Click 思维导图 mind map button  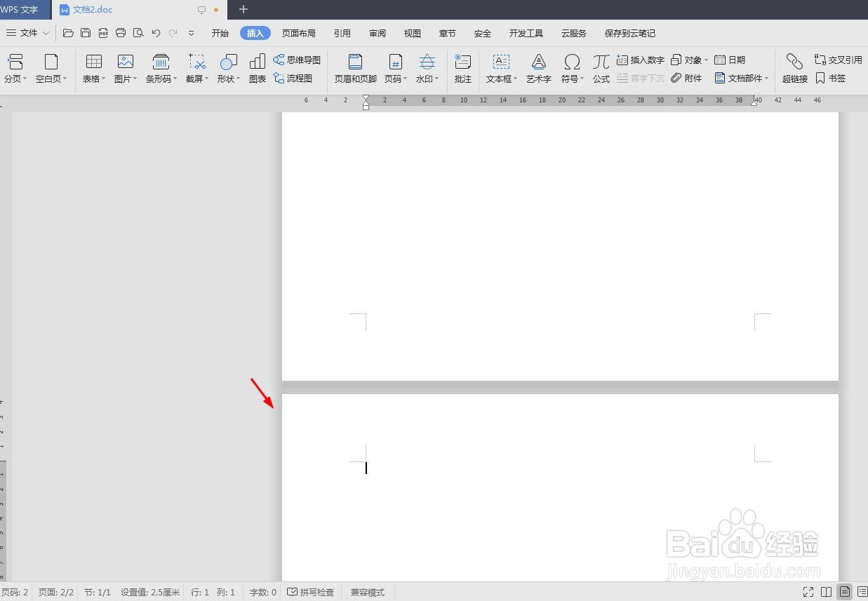click(297, 60)
